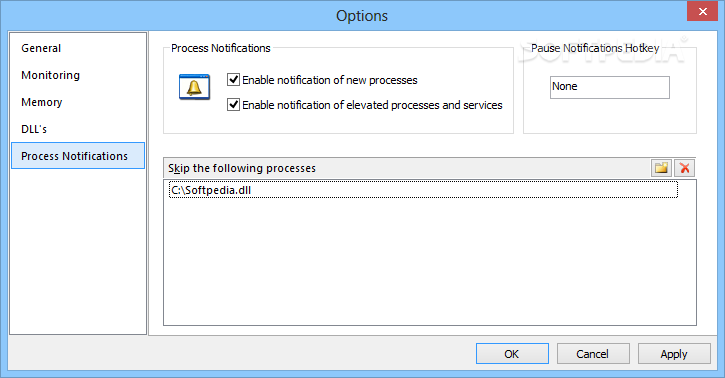Click the notification bell window icon
This screenshot has width=725, height=378.
click(x=194, y=87)
